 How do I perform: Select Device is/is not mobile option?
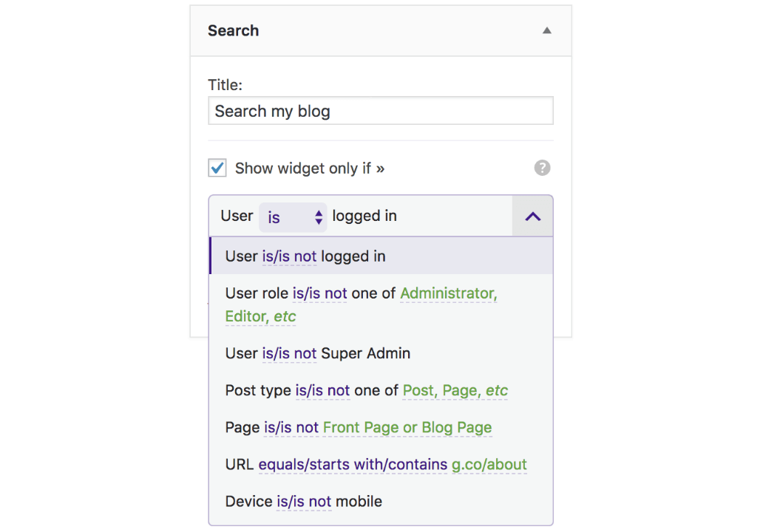click(x=381, y=501)
